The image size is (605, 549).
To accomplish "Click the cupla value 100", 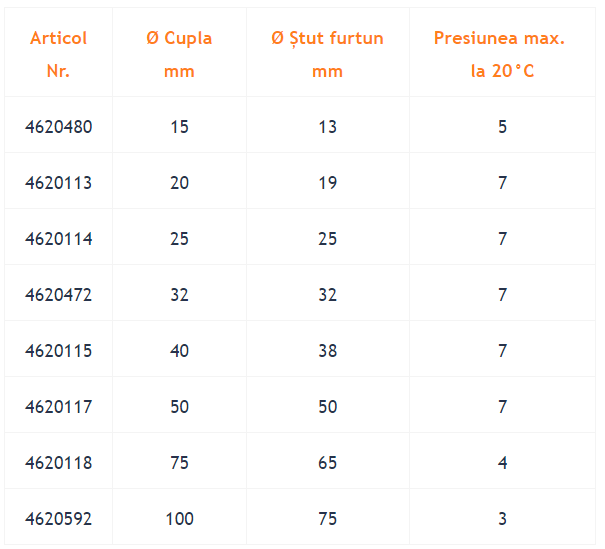I will tap(179, 519).
